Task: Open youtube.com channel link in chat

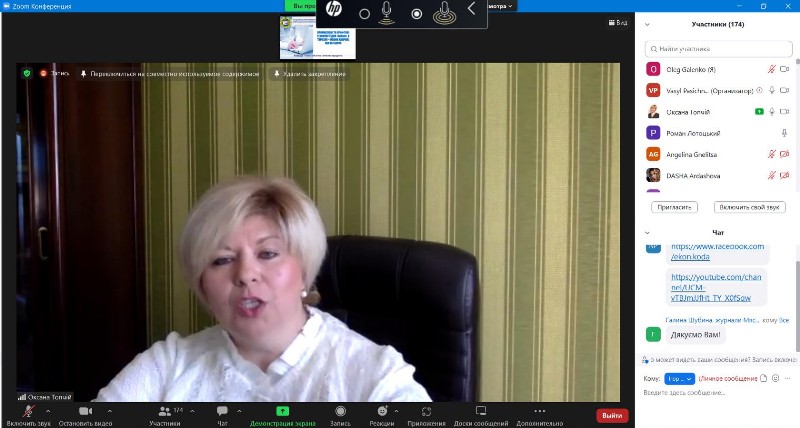Action: tap(716, 287)
